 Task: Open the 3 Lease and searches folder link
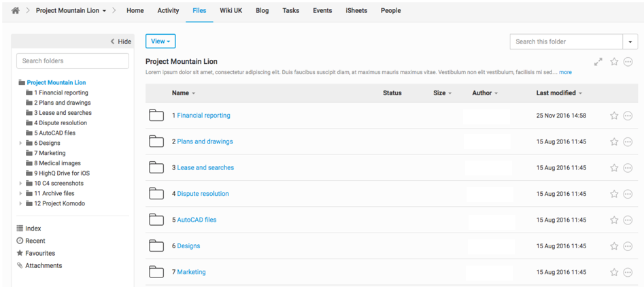click(x=205, y=168)
